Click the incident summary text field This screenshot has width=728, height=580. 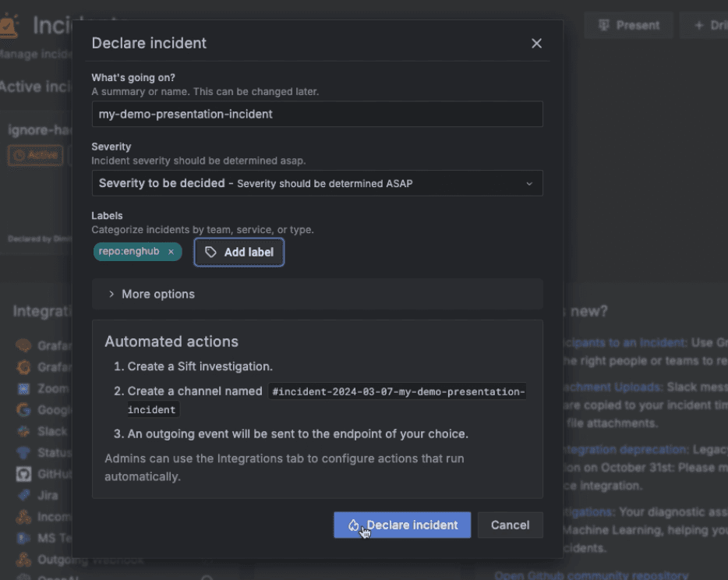[316, 114]
